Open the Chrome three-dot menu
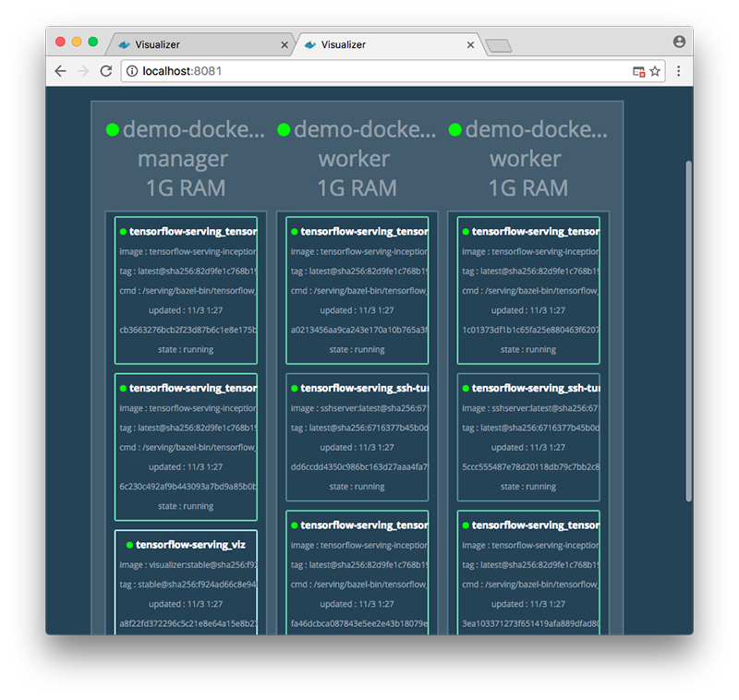Image resolution: width=739 pixels, height=700 pixels. click(x=679, y=71)
